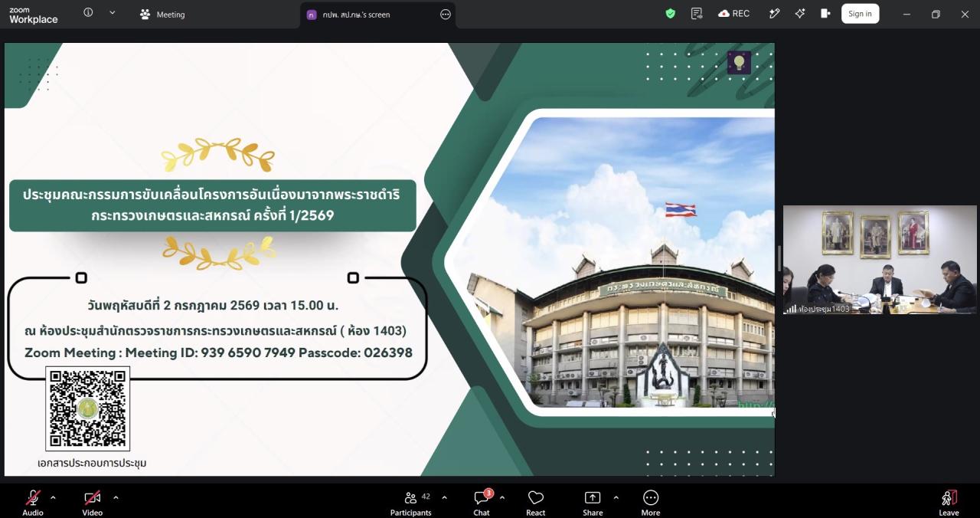Open annotation pen tool icon
The height and width of the screenshot is (518, 980).
(x=774, y=14)
